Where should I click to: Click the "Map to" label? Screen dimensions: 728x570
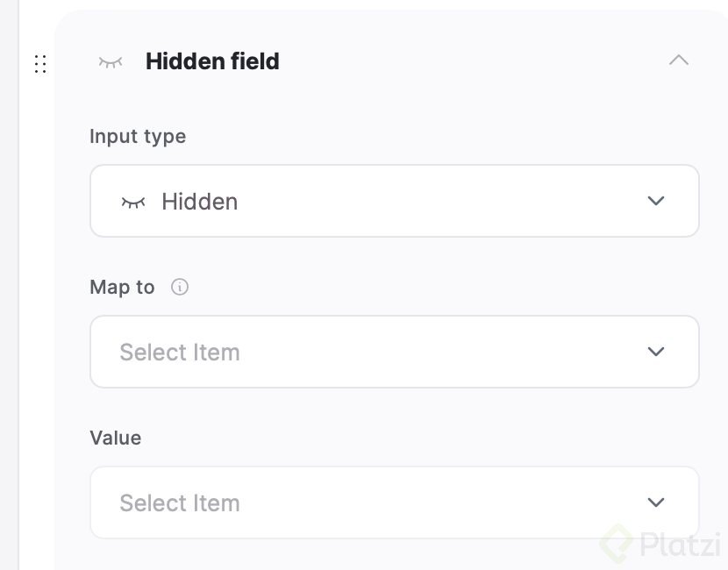122,288
